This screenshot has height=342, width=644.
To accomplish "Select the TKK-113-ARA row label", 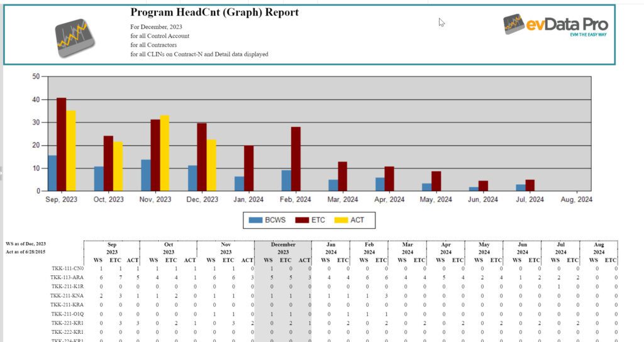I will click(x=67, y=277).
